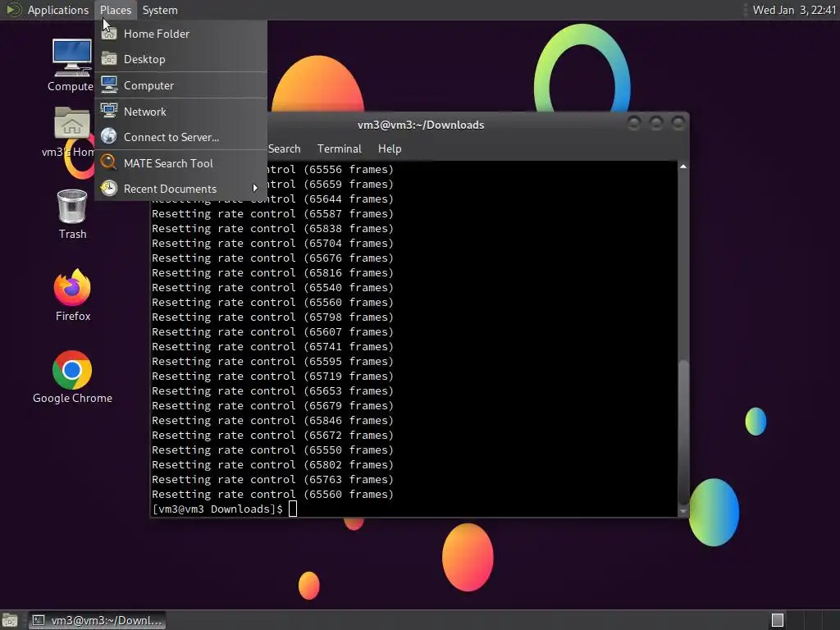
Task: Open the terminal's Help menu
Action: (x=390, y=149)
